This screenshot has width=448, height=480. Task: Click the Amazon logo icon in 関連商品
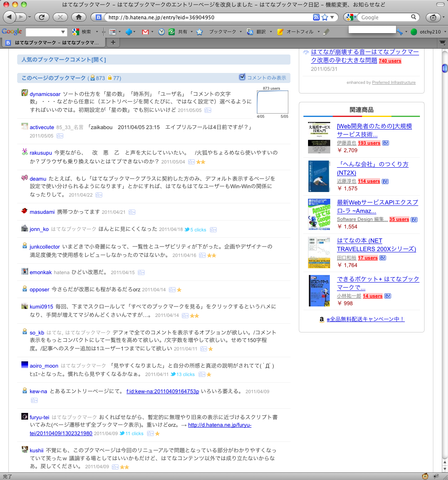coord(321,319)
